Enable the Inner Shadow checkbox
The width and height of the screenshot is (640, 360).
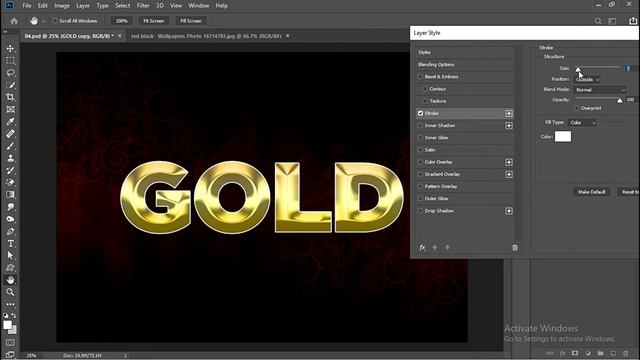[420, 126]
